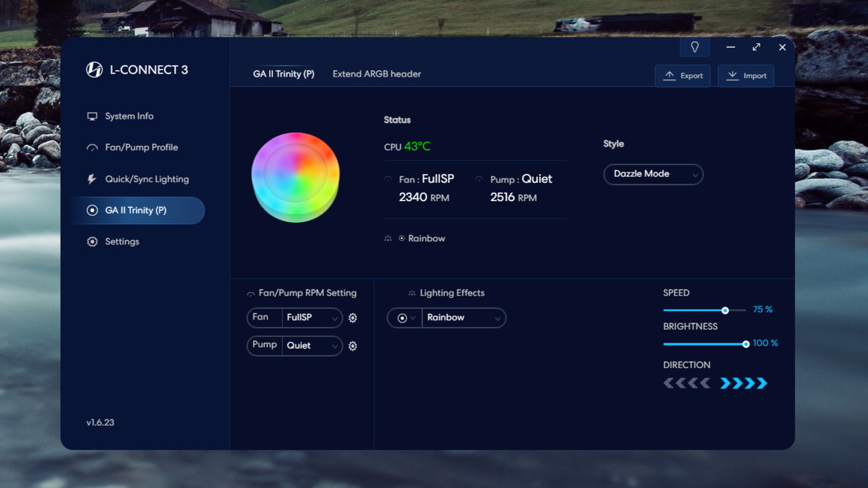Click the download arrow icon on Import
The image size is (868, 488).
click(x=732, y=76)
